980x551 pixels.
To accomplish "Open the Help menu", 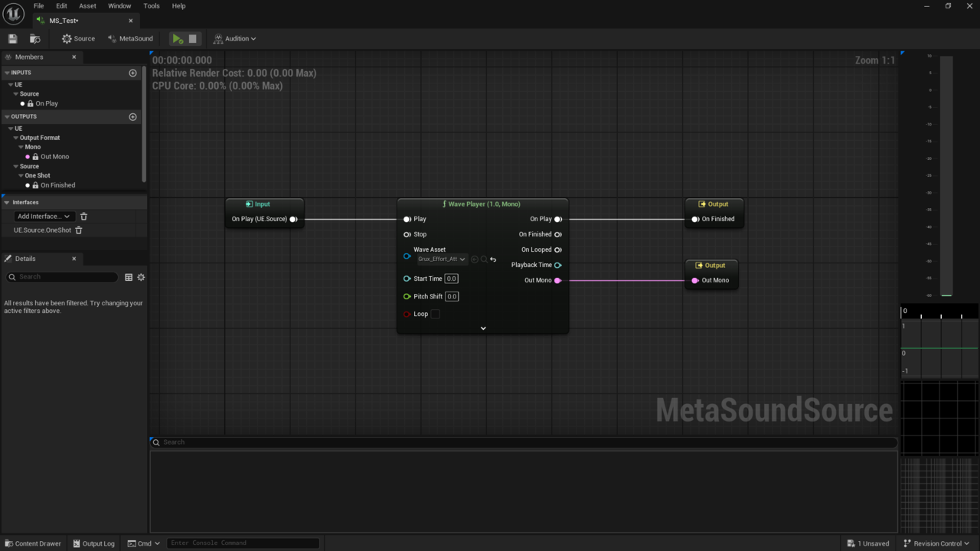I will (178, 6).
